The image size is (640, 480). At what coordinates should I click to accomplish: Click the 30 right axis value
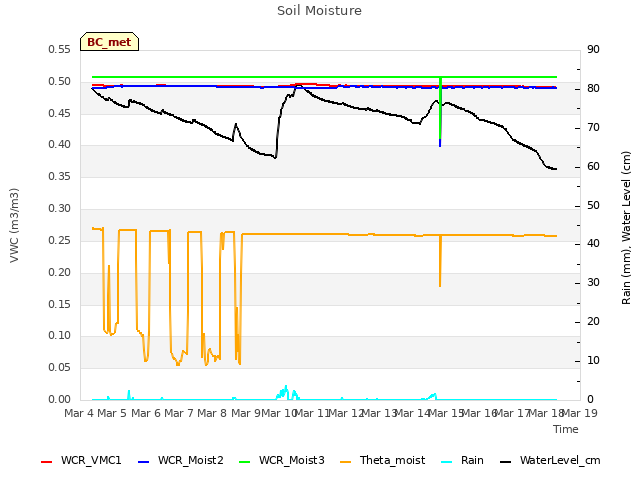[593, 283]
